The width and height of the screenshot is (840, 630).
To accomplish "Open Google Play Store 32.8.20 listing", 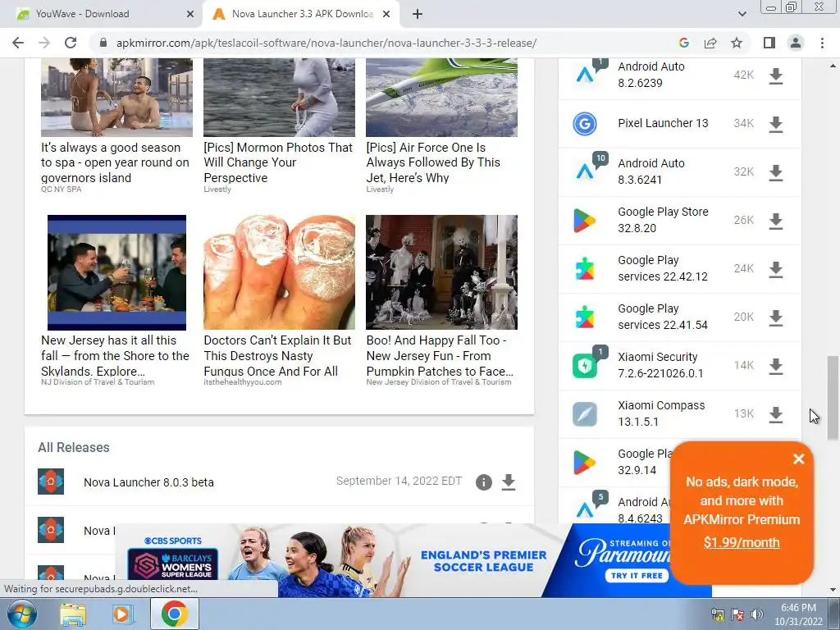I will (663, 220).
